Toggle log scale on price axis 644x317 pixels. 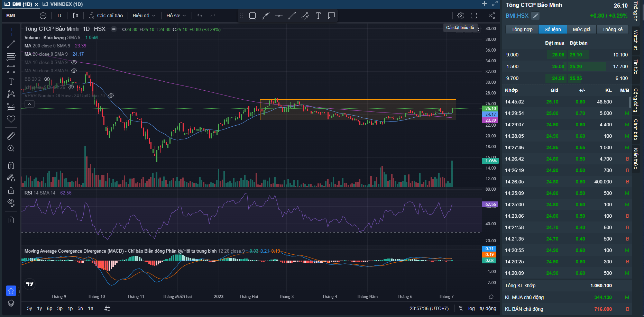(x=471, y=308)
